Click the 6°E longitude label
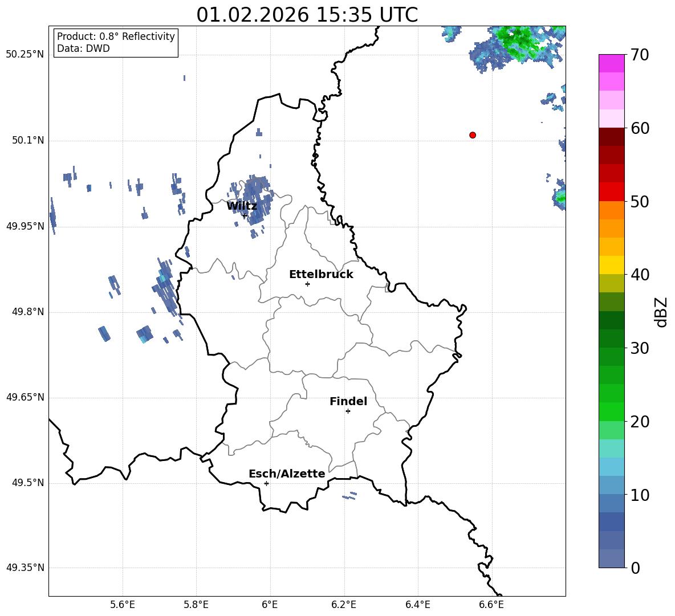This screenshot has width=675, height=616. coord(270,605)
